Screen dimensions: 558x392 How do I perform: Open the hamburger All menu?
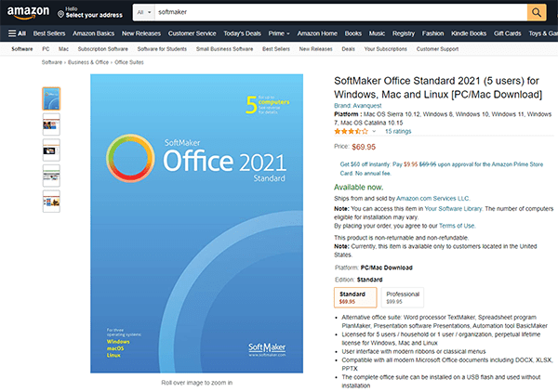pos(17,33)
